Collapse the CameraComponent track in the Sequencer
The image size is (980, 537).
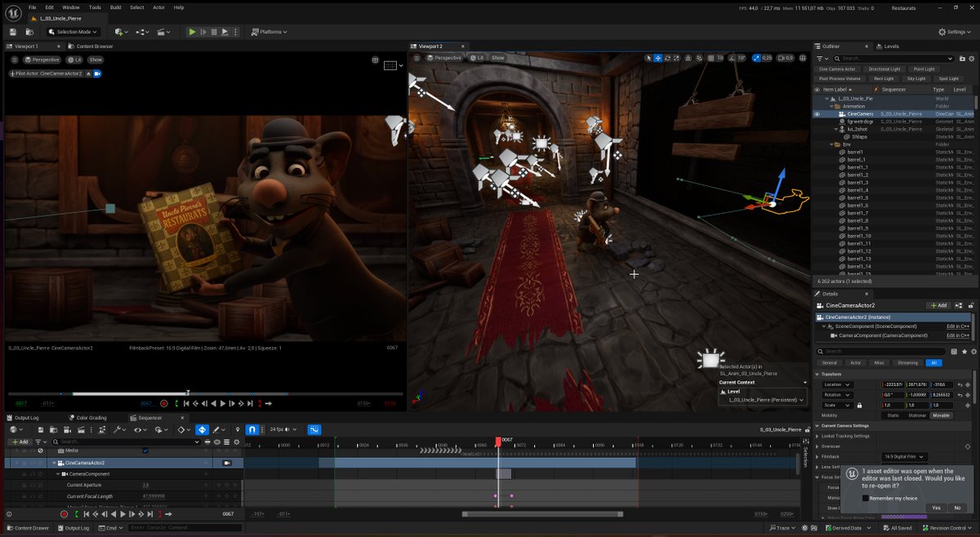[x=58, y=473]
